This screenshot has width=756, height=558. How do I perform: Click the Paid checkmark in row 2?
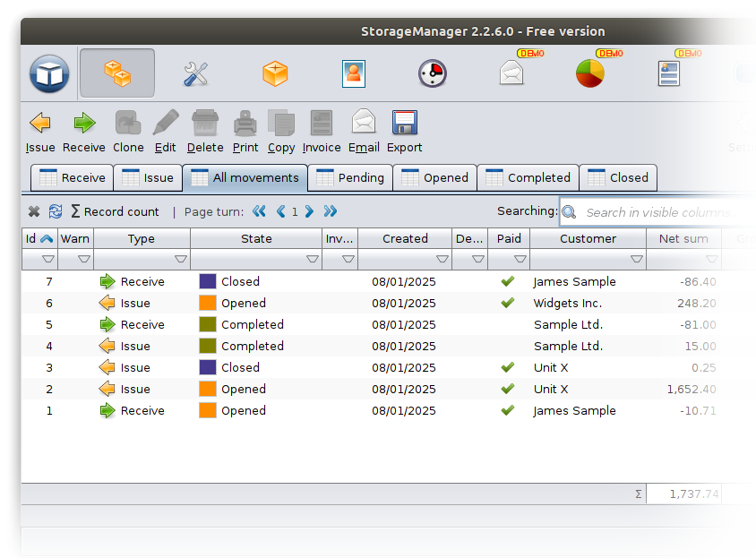click(508, 389)
